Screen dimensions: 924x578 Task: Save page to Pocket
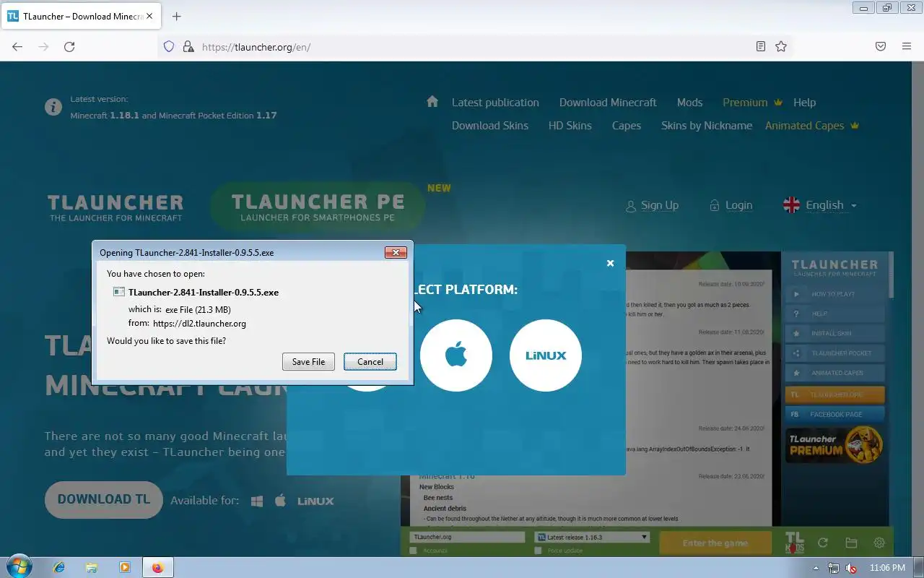(881, 47)
